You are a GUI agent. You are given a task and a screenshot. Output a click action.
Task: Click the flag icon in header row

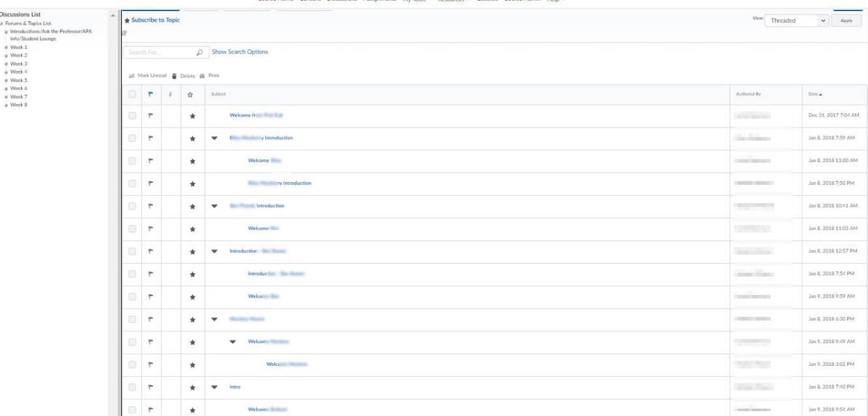click(151, 94)
